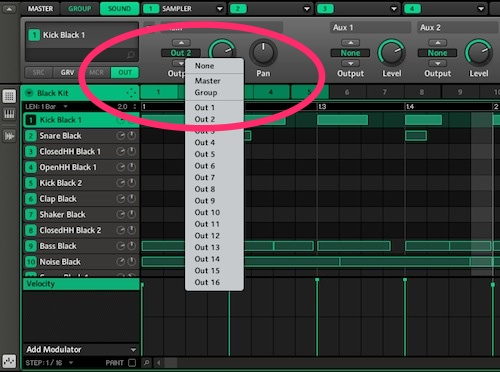
Task: Click the zoom magnifier icon beside PAINT
Action: 147,363
